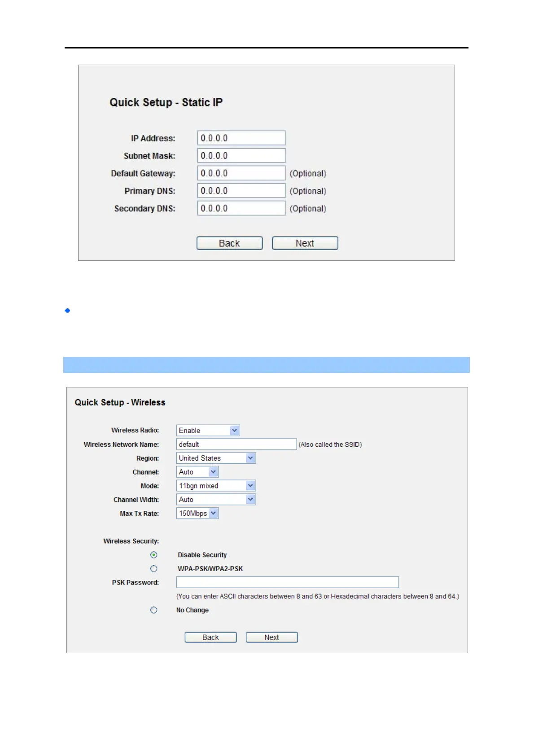Click the Quick Setup - Wireless heading
The image size is (534, 756).
click(x=120, y=402)
